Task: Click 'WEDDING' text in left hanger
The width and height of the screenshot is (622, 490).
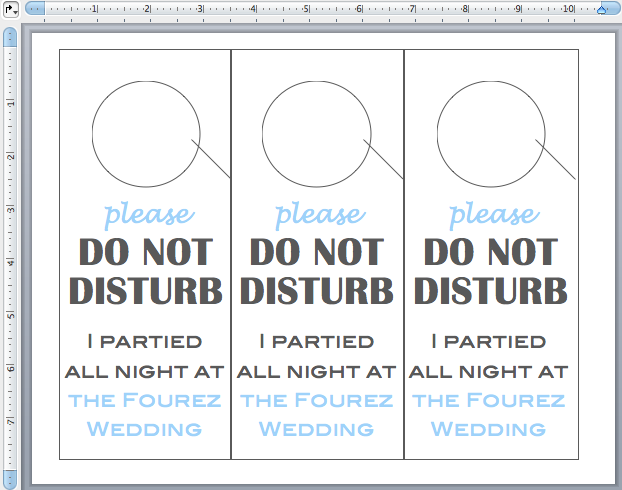Action: tap(144, 429)
